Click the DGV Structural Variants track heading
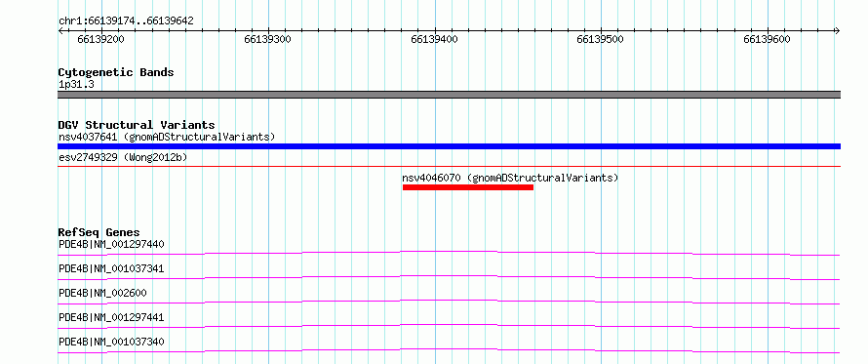 tap(137, 125)
